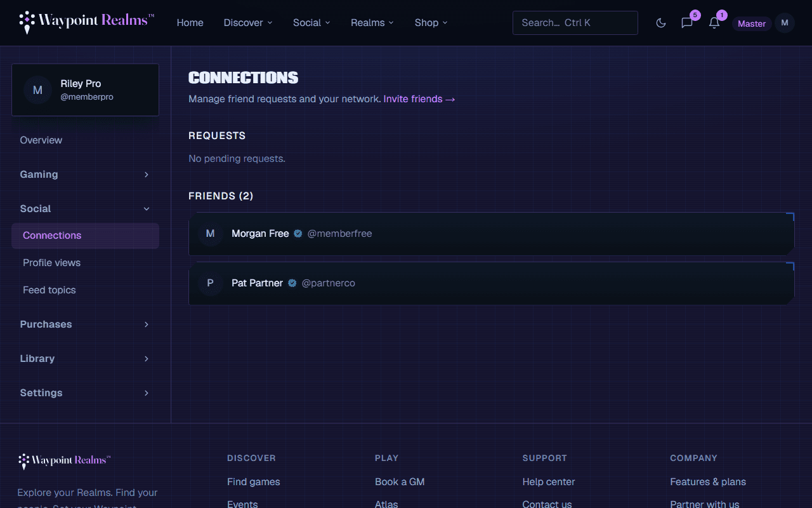The image size is (812, 508).
Task: Click the Invite friends link
Action: [419, 99]
